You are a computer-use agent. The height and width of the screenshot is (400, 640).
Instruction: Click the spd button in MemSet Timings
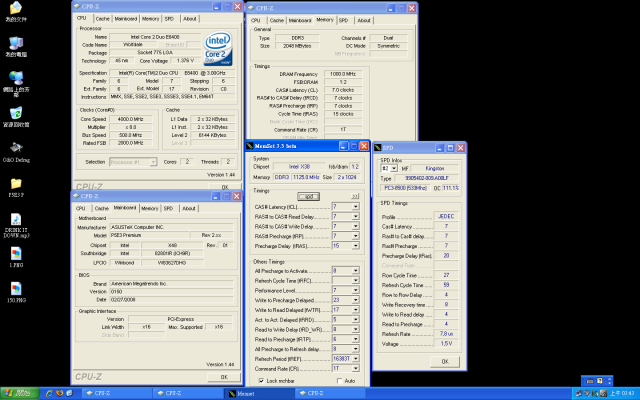[309, 196]
